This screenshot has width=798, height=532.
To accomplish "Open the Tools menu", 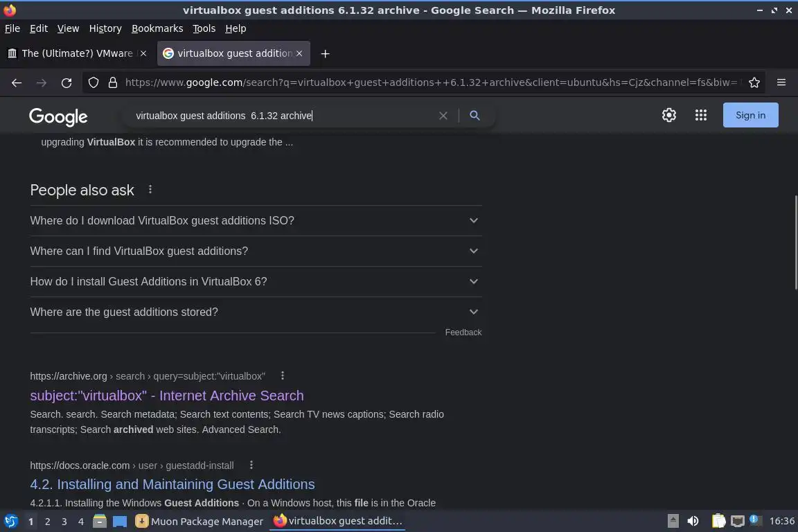I will (x=204, y=28).
